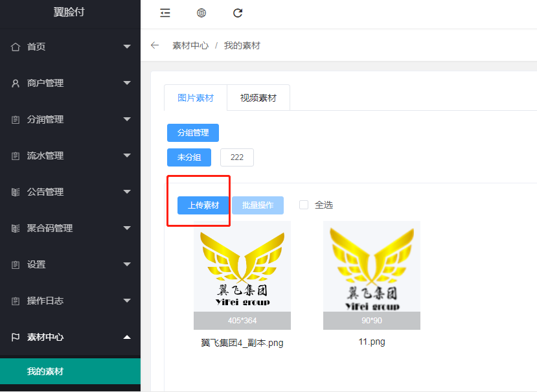The width and height of the screenshot is (537, 392).
Task: Select the 未分组 group button
Action: click(189, 157)
